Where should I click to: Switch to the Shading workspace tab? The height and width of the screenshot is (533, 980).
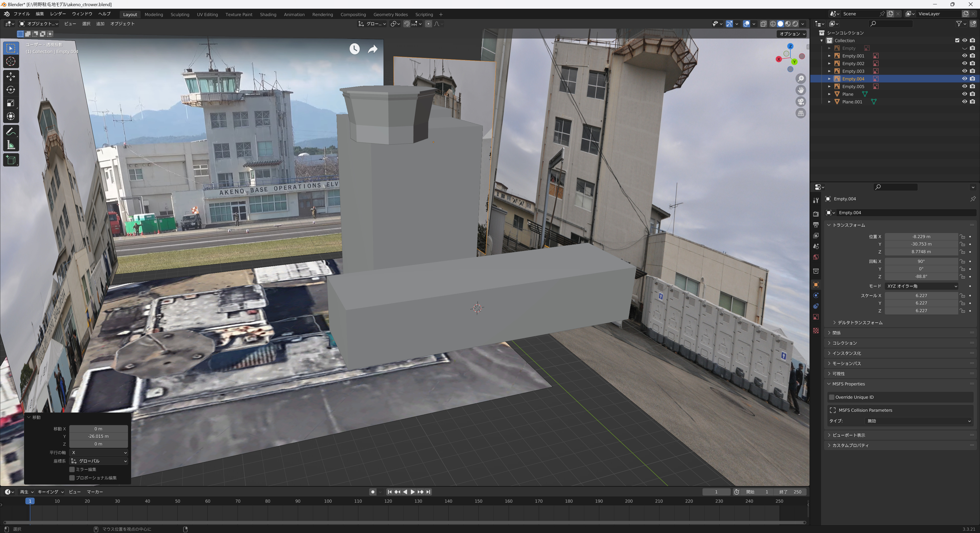tap(268, 15)
